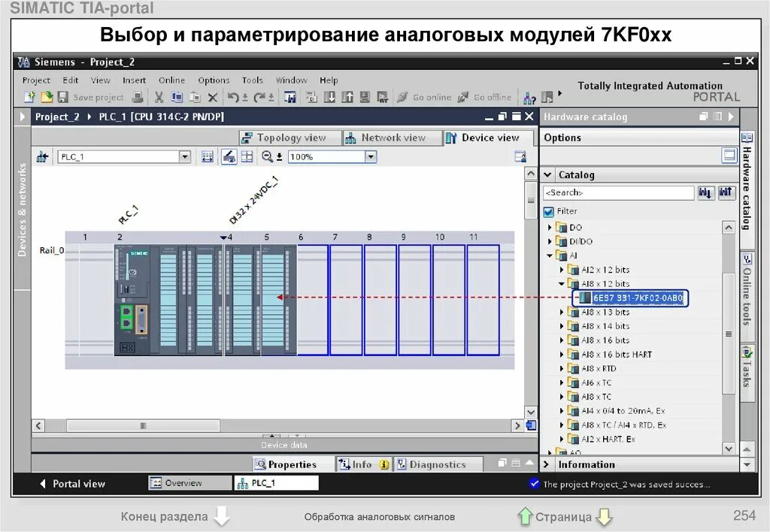
Task: Open the Options menu
Action: (x=214, y=80)
